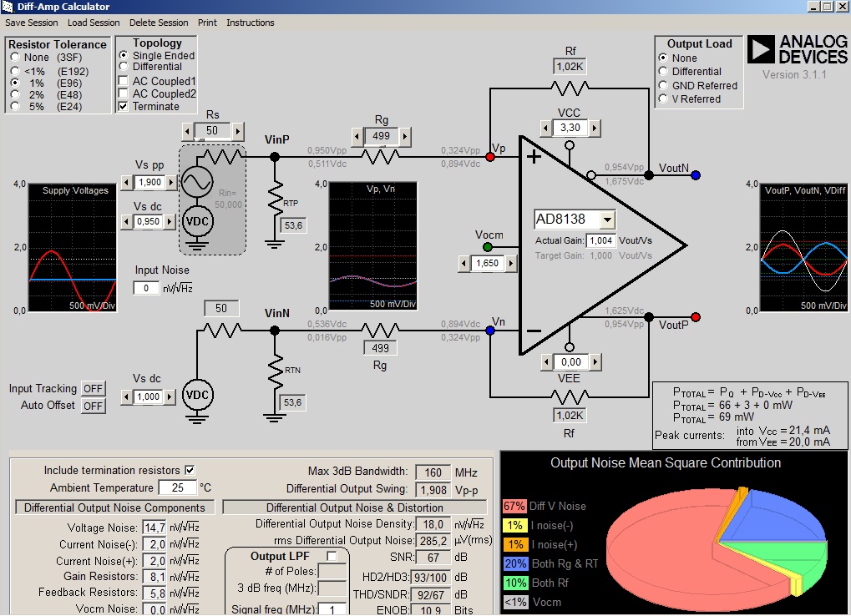The image size is (851, 616).
Task: Click the red VoutP node dot
Action: (696, 317)
